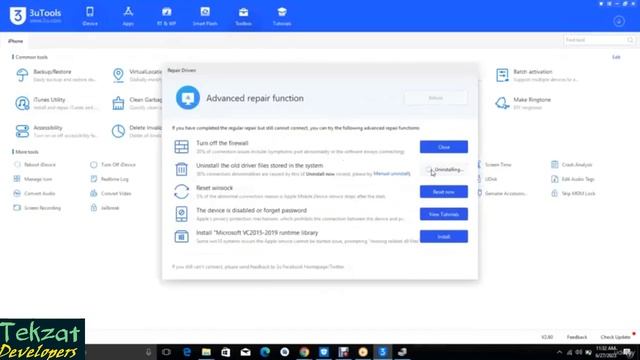
Task: Start Screen Recording tool
Action: (37, 208)
